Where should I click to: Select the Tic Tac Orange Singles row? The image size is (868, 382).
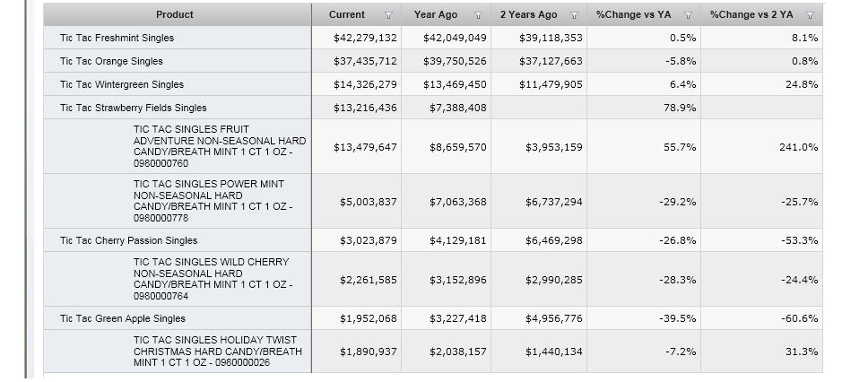(111, 61)
